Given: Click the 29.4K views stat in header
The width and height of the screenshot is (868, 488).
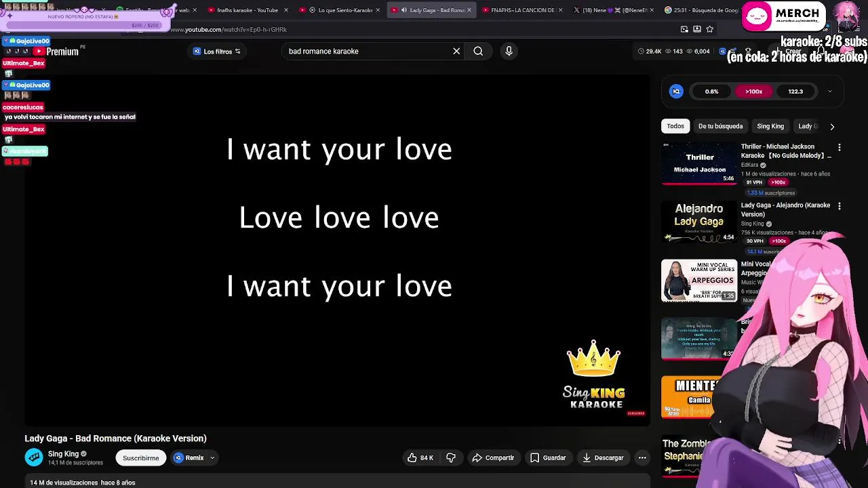Looking at the screenshot, I should tap(650, 51).
